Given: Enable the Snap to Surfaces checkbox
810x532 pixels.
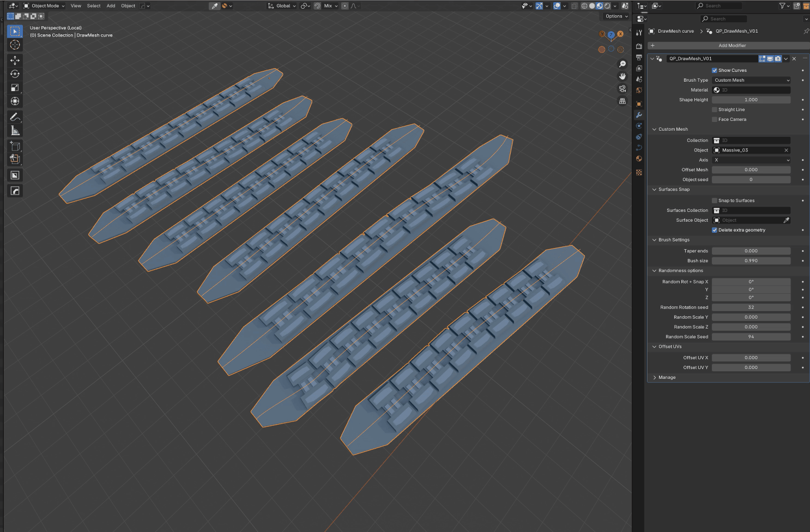Looking at the screenshot, I should (x=715, y=201).
